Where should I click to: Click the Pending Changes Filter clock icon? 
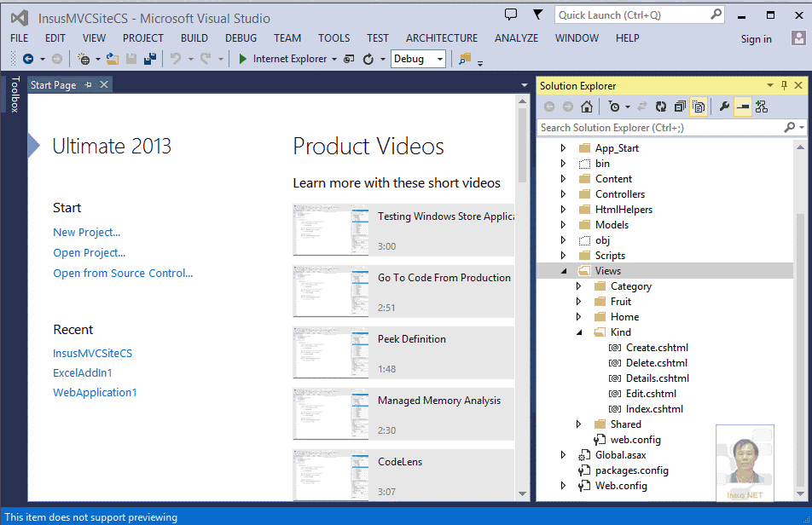614,107
